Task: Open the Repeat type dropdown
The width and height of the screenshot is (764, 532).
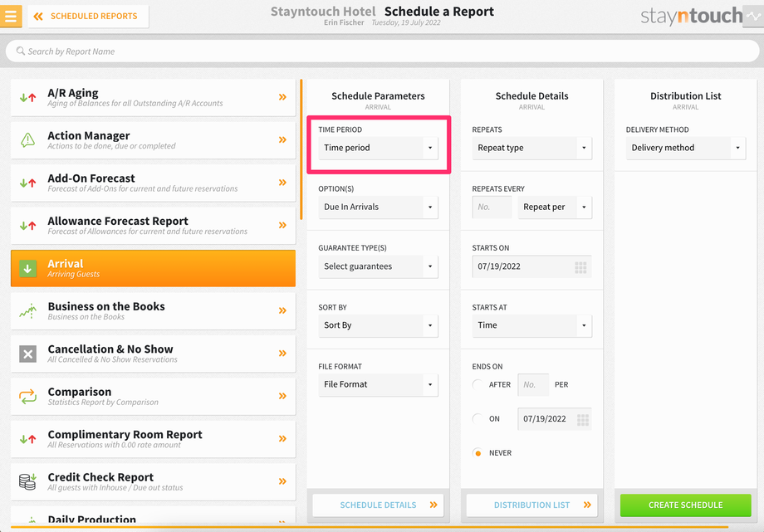Action: pyautogui.click(x=531, y=148)
